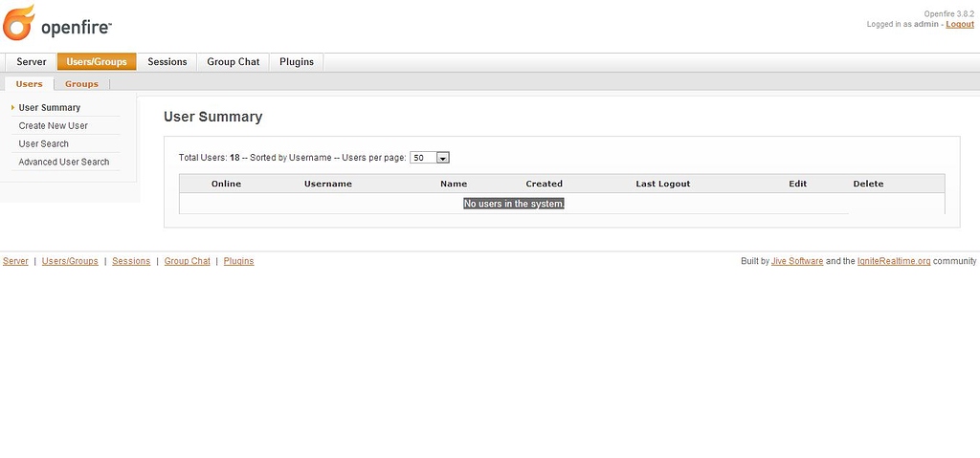The height and width of the screenshot is (458, 980).
Task: Select the Users/Groups tab
Action: [97, 62]
